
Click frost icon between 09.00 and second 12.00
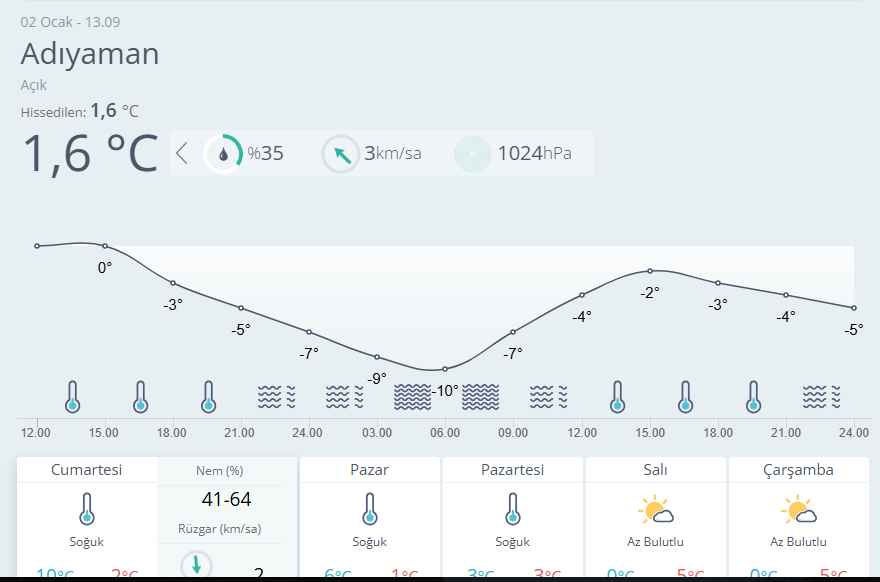(548, 397)
